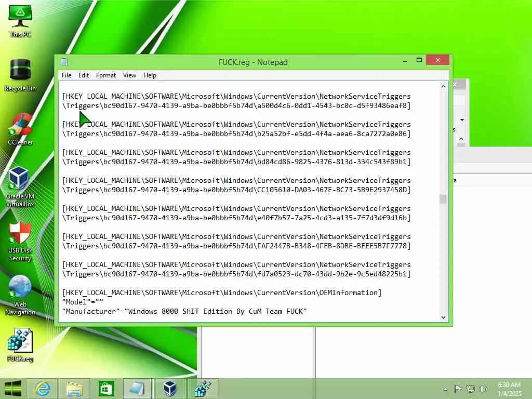Select the .reg file on desktop
Viewport: 532px width, 399px height.
20,345
